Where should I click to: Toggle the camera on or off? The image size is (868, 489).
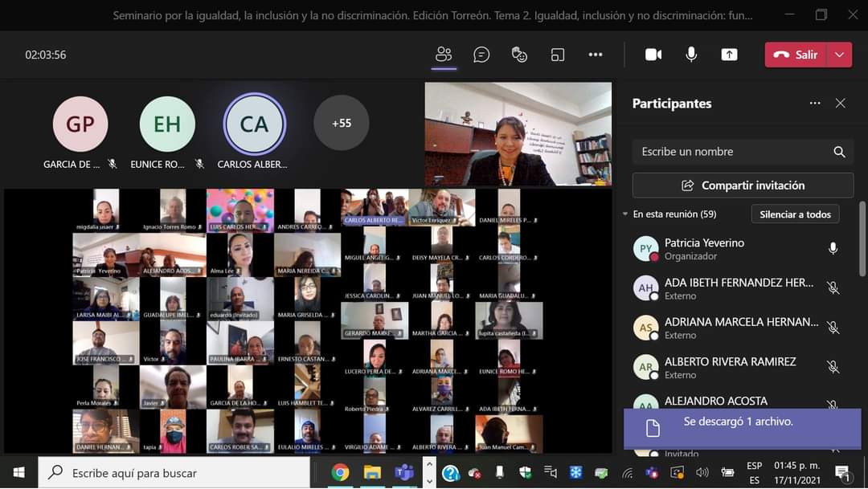653,55
